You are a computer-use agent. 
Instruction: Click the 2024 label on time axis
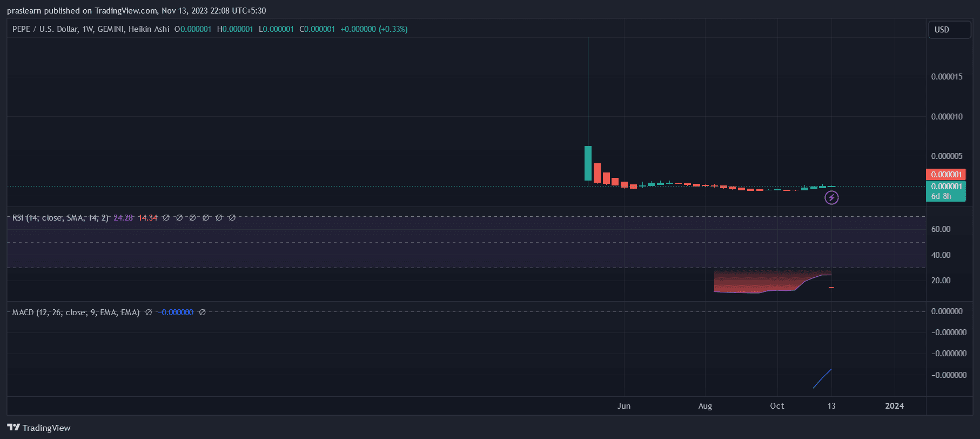point(894,406)
